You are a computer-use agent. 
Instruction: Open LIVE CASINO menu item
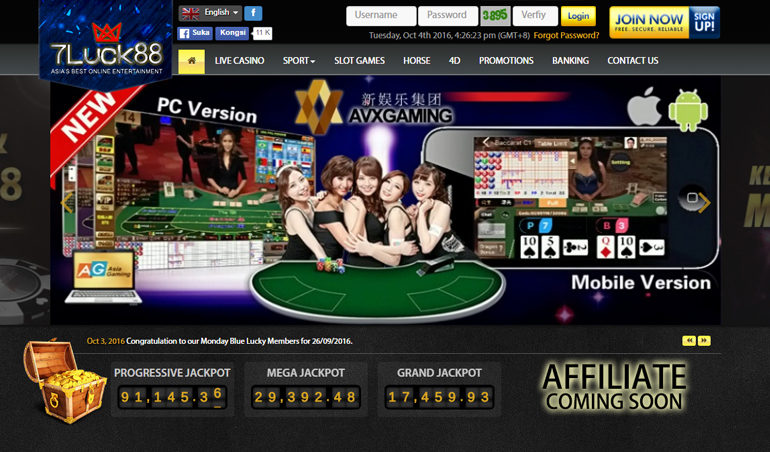point(239,61)
